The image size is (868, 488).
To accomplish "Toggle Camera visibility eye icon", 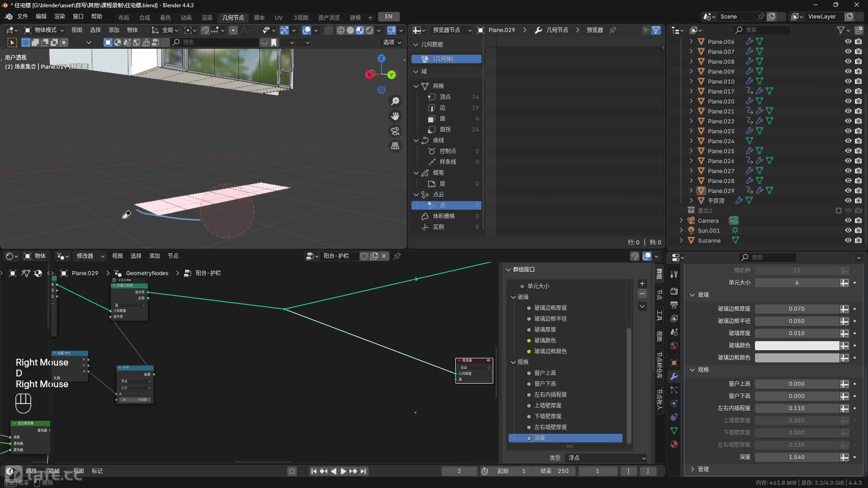I will 848,221.
